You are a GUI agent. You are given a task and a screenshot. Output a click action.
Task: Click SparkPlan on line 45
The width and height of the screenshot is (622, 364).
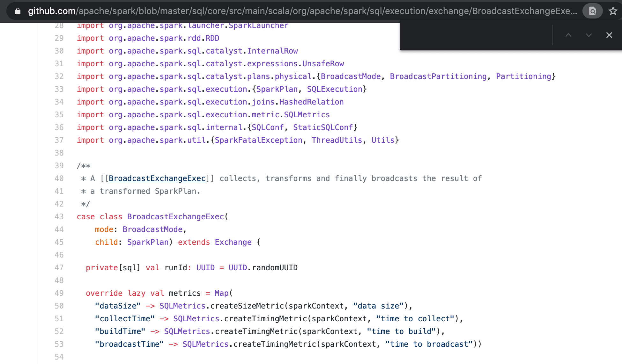(x=148, y=242)
